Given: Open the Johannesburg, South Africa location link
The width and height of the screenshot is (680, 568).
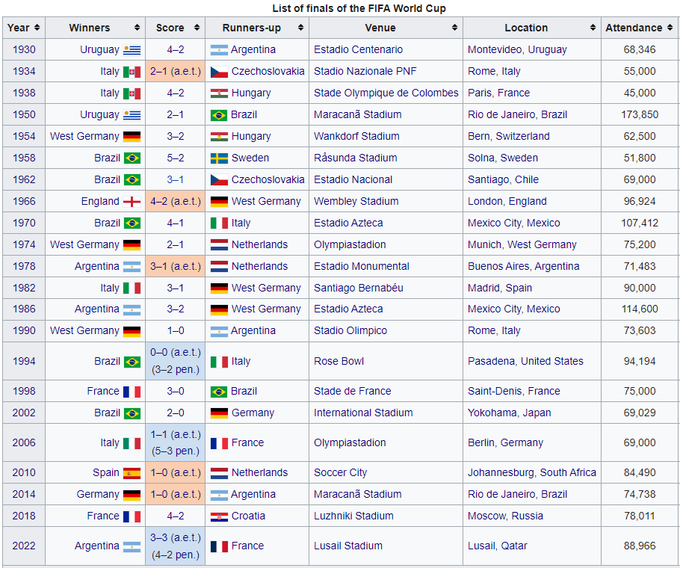Looking at the screenshot, I should pos(532,473).
